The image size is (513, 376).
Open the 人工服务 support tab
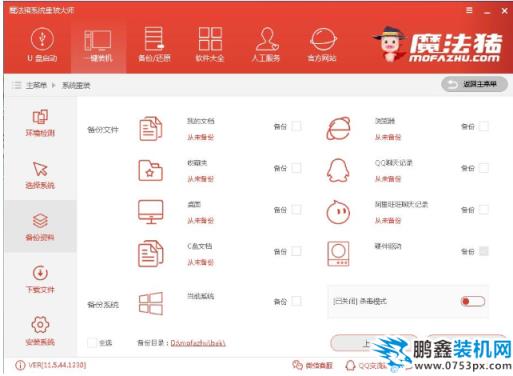tap(266, 45)
